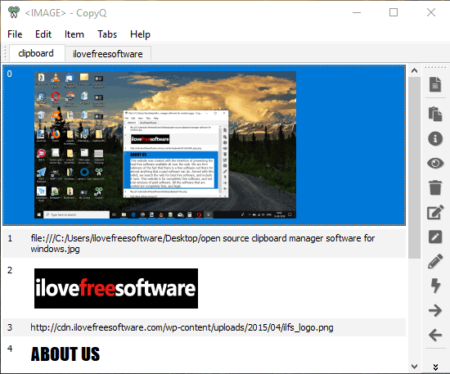Minimize the CopyQ window

(x=357, y=13)
